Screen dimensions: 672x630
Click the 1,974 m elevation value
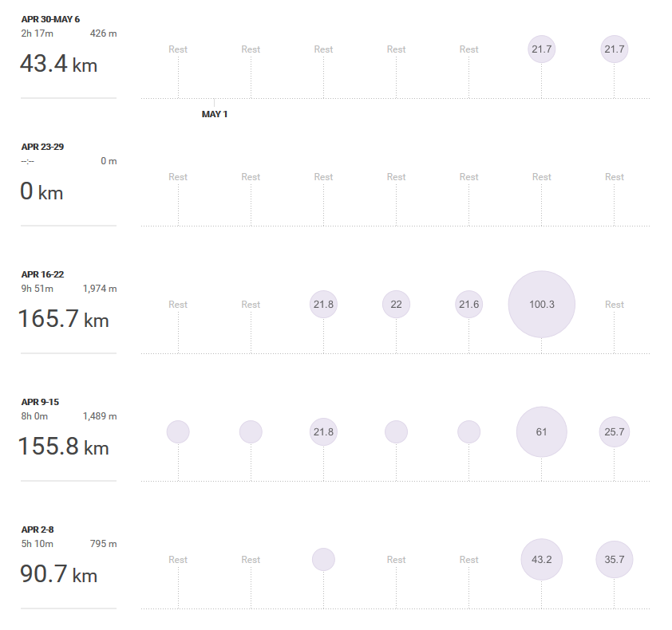click(x=99, y=289)
